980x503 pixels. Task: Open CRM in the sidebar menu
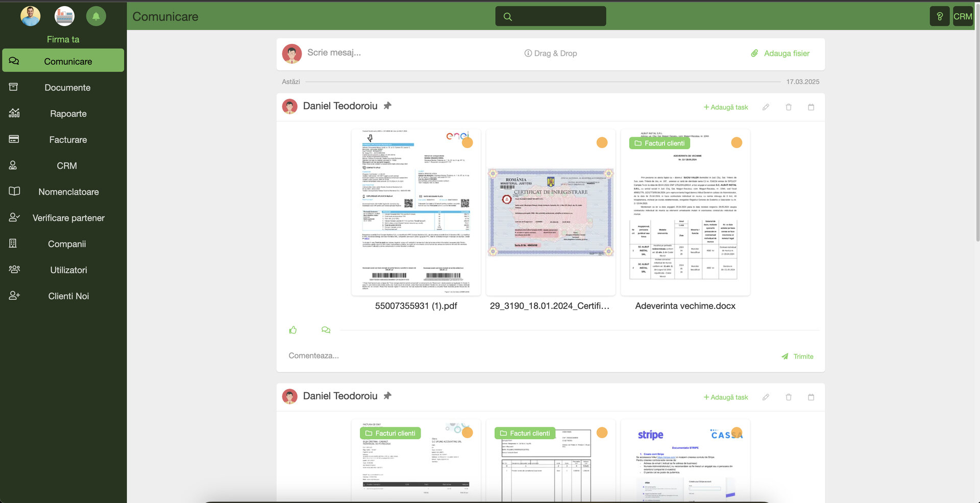tap(63, 165)
